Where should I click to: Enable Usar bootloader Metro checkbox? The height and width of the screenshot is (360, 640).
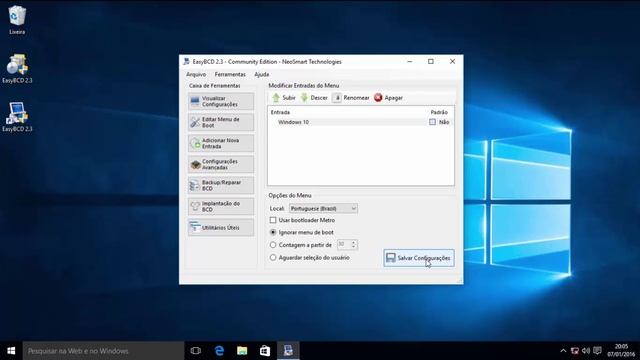(273, 220)
